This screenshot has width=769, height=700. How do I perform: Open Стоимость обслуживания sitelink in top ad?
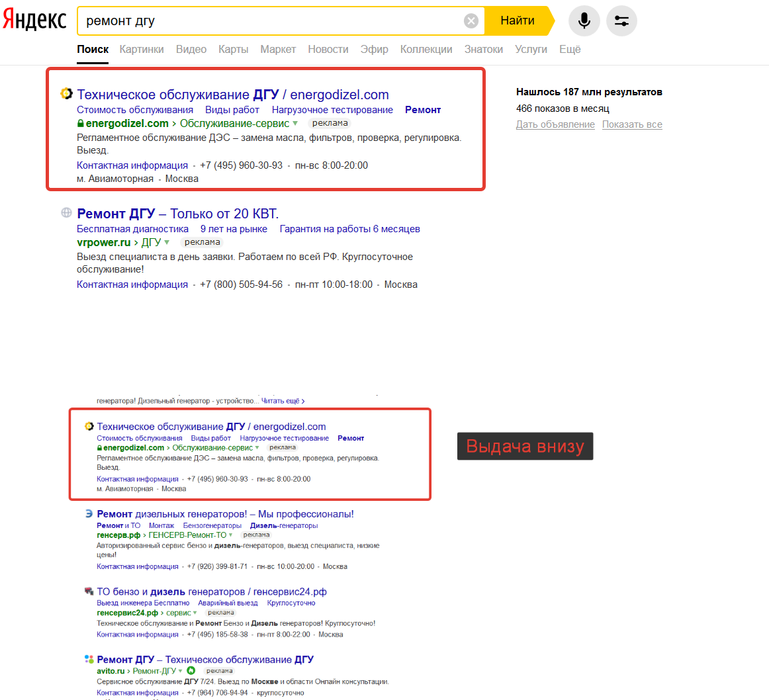pyautogui.click(x=135, y=110)
